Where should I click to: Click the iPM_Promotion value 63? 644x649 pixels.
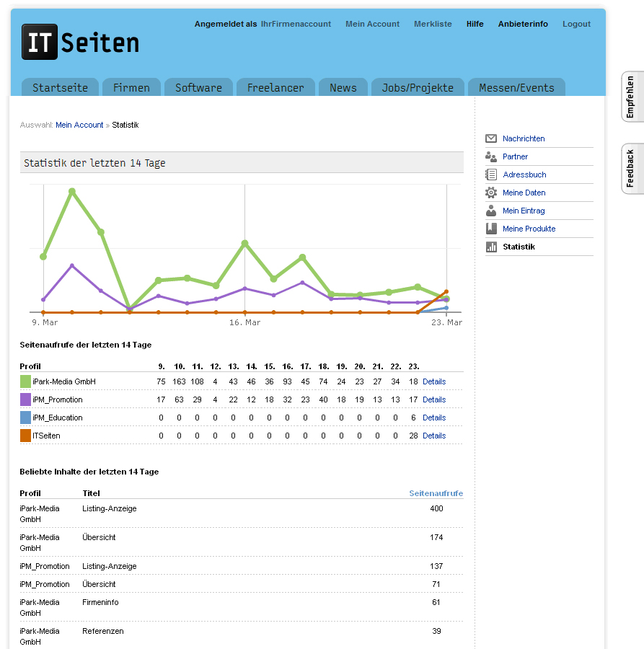pos(179,399)
